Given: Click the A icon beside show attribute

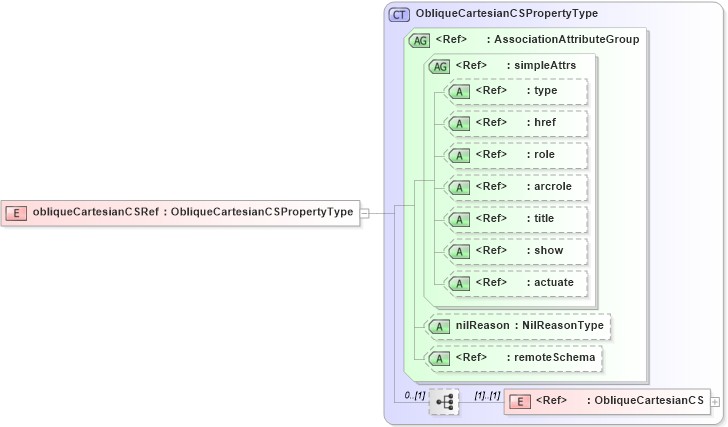Looking at the screenshot, I should pos(459,252).
